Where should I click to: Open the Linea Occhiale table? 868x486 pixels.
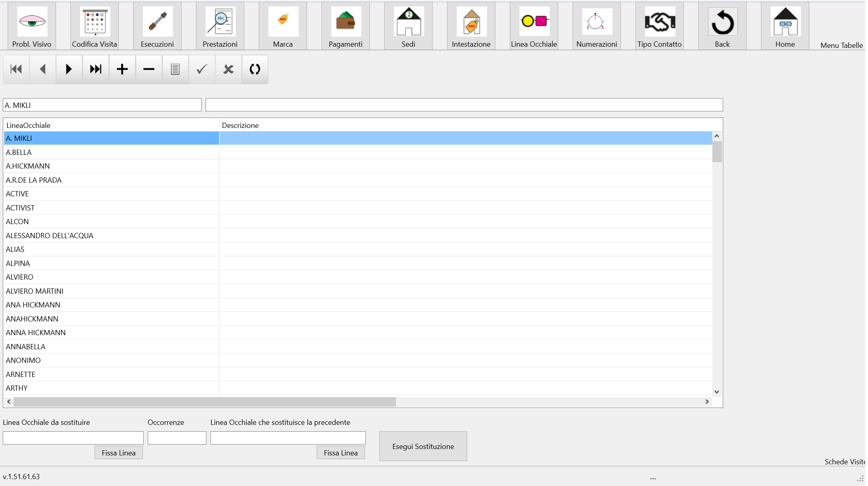pyautogui.click(x=534, y=26)
